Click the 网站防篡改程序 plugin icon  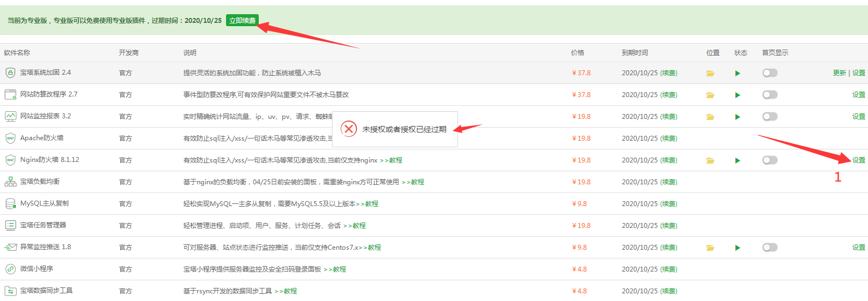[10, 94]
